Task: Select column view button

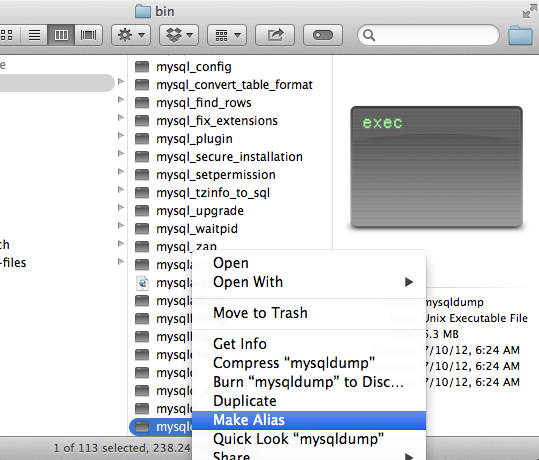Action: tap(61, 35)
